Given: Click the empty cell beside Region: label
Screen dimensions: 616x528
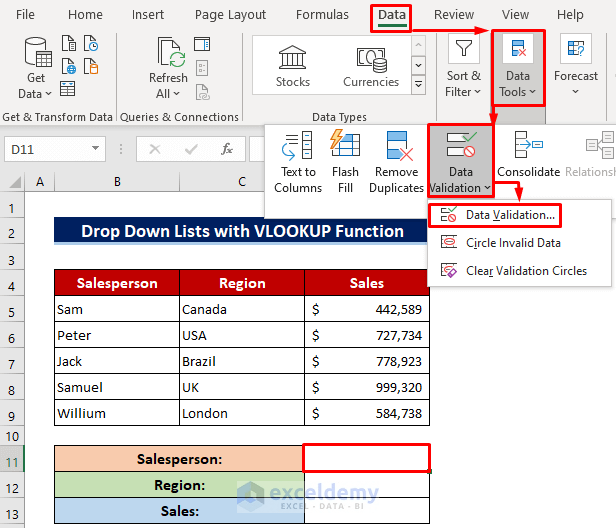Looking at the screenshot, I should pos(367,485).
